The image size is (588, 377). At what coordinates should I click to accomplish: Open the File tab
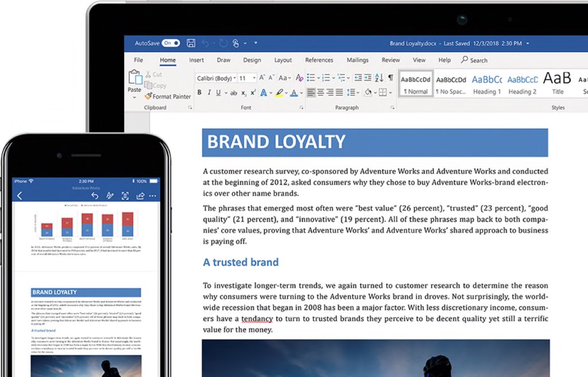138,60
